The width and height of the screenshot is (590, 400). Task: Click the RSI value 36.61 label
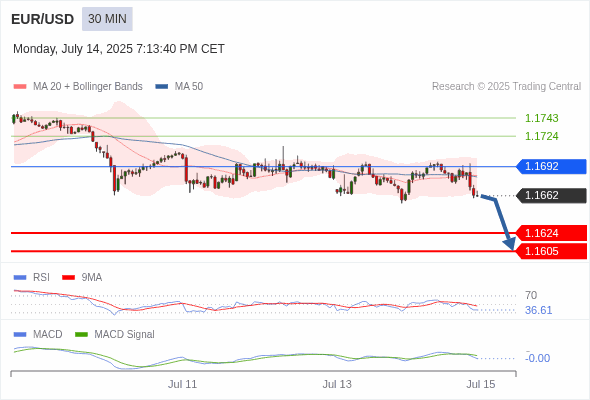coord(538,310)
